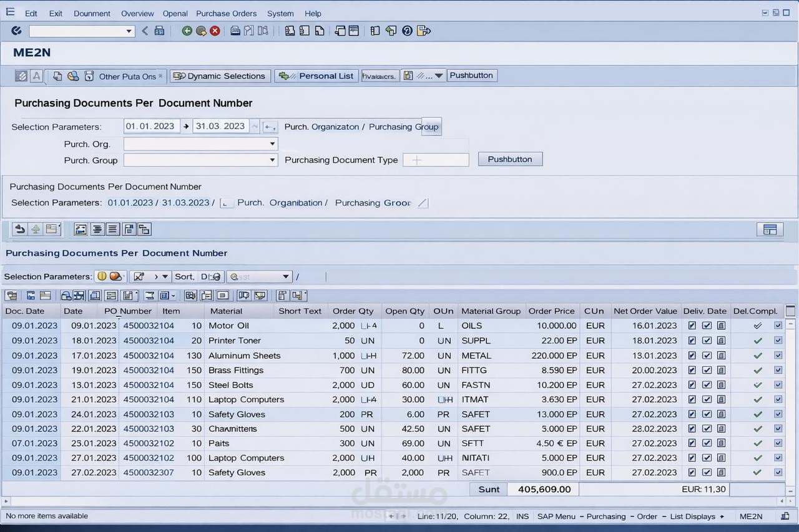799x532 pixels.
Task: Toggle first Deliv. Date checkbox in Printer Toner row
Action: coord(692,341)
